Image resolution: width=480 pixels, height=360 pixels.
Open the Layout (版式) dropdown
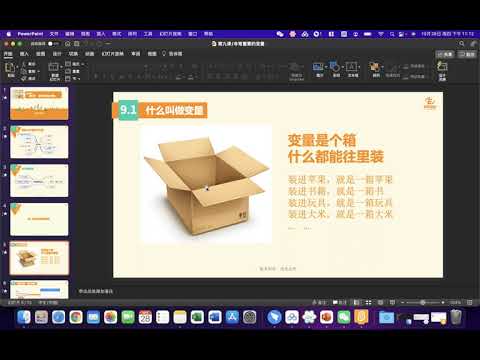[x=75, y=64]
